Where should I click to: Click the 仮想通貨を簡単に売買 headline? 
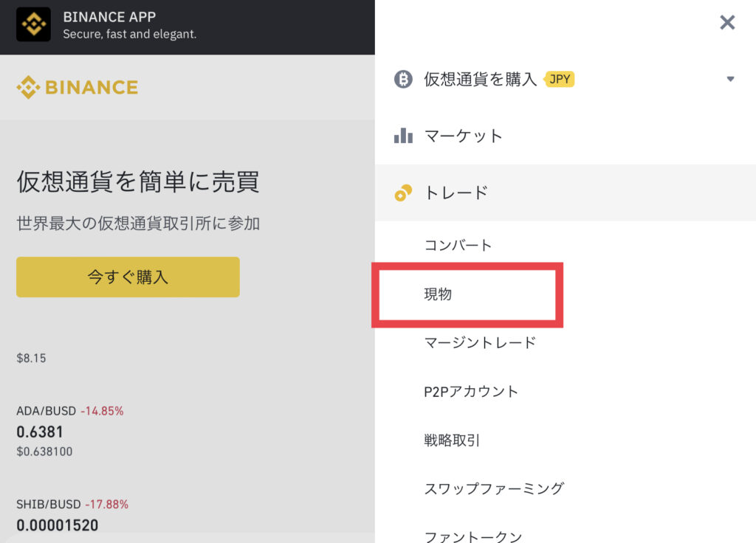coord(138,181)
